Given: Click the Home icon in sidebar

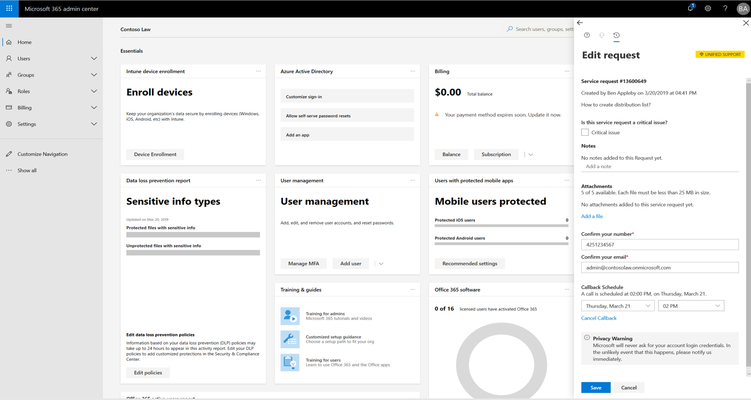Looking at the screenshot, I should tap(9, 42).
